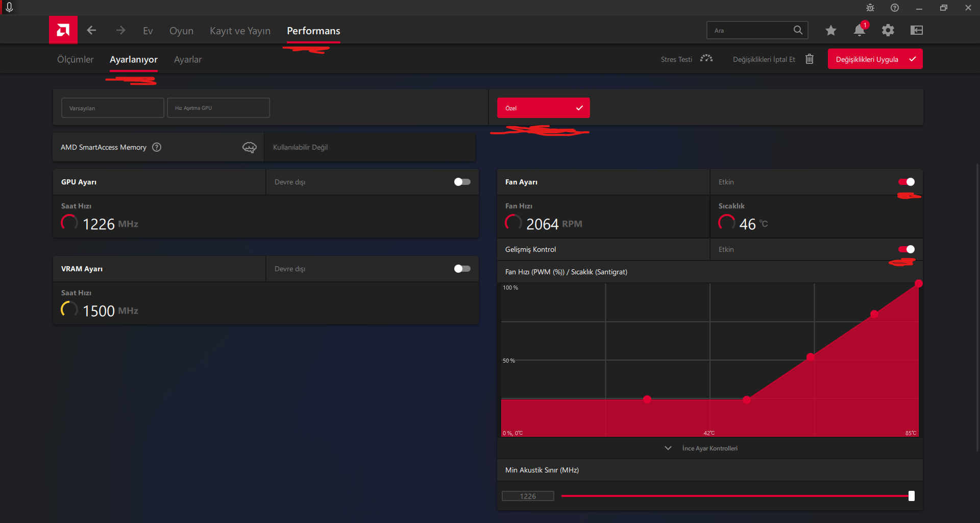Click the Min Akustik Sınır slider handle

tap(912, 496)
